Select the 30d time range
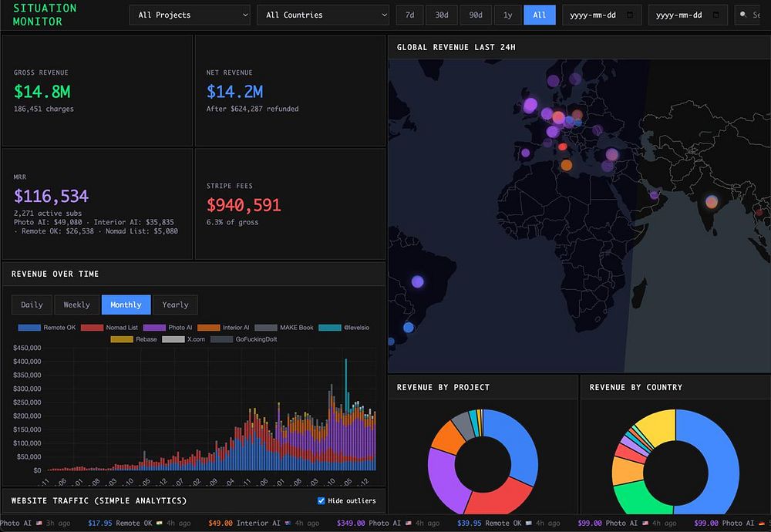The height and width of the screenshot is (532, 771). [442, 15]
